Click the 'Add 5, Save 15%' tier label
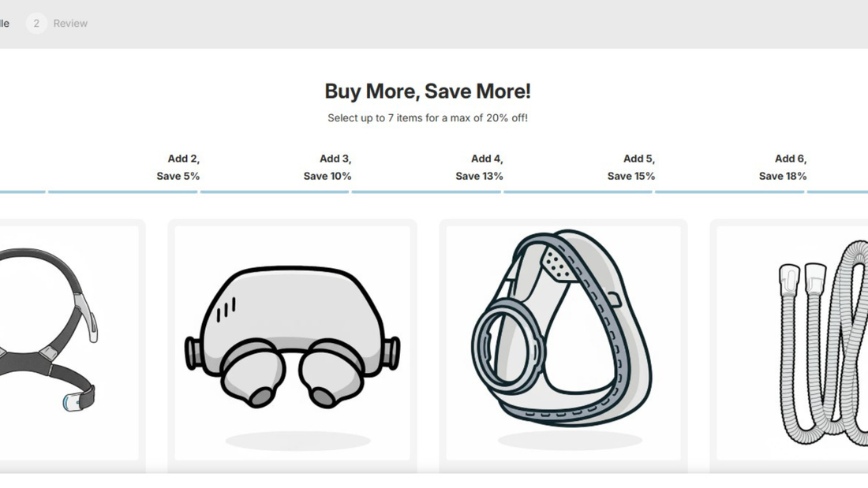The width and height of the screenshot is (868, 488). pyautogui.click(x=631, y=167)
